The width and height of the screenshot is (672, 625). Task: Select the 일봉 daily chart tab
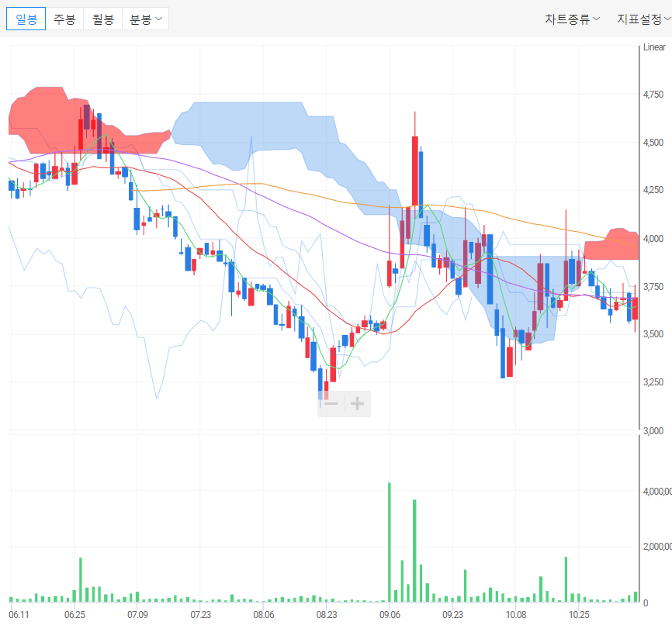tap(26, 19)
